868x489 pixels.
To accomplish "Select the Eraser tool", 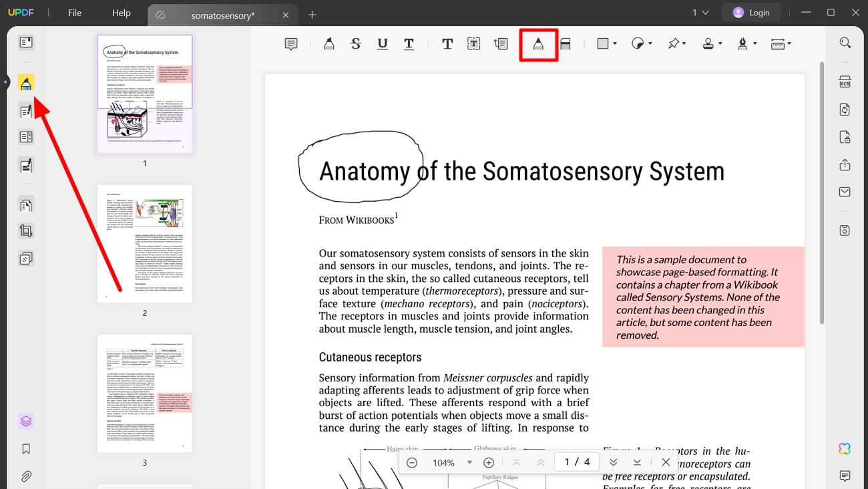I will pos(565,44).
